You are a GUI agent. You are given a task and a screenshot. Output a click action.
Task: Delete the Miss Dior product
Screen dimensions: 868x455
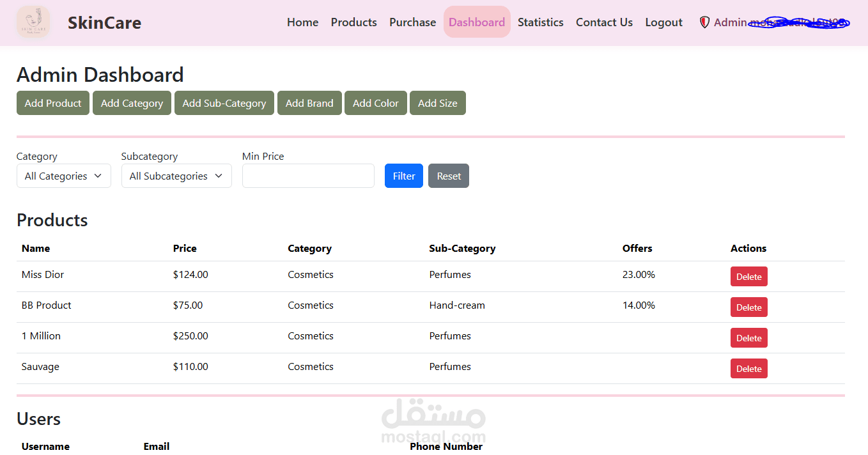click(748, 277)
